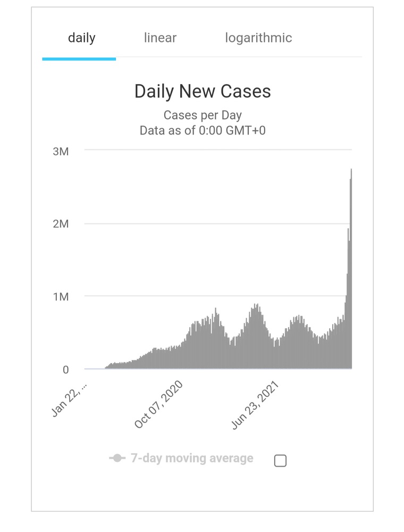Click the 2M horizontal gridline

[x=213, y=224]
